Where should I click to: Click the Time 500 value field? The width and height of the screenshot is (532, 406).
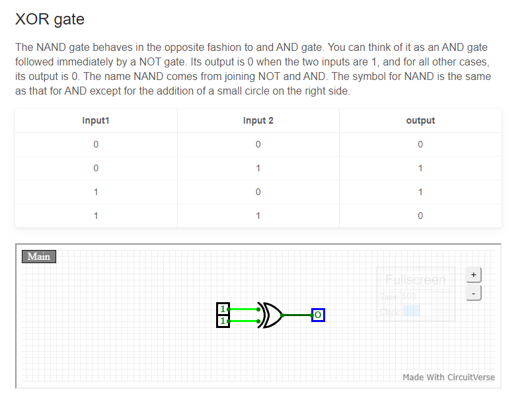(408, 295)
